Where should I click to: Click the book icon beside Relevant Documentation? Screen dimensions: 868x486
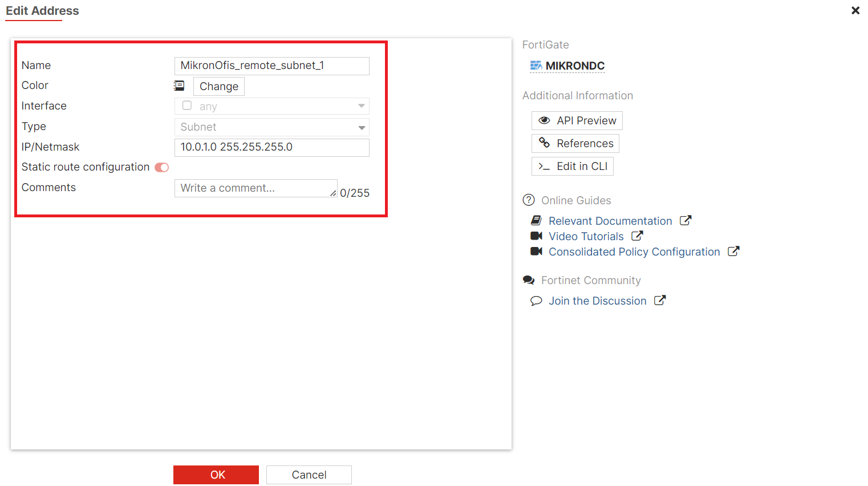pyautogui.click(x=536, y=220)
